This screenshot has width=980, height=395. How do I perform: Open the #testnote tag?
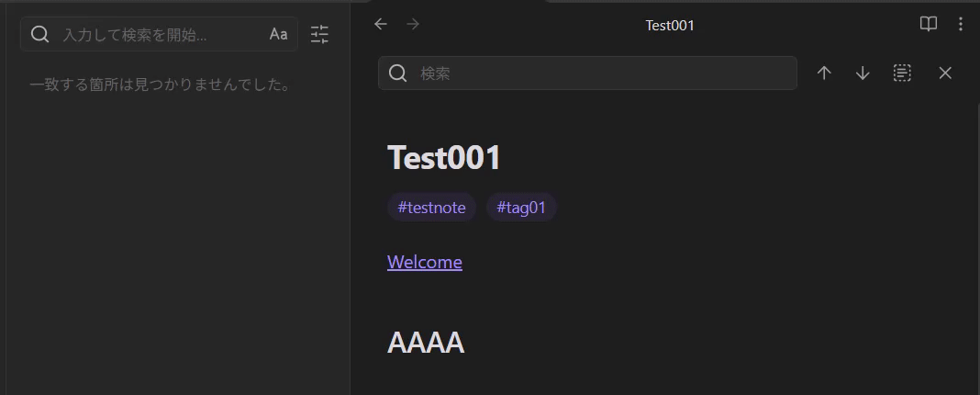[x=432, y=208]
